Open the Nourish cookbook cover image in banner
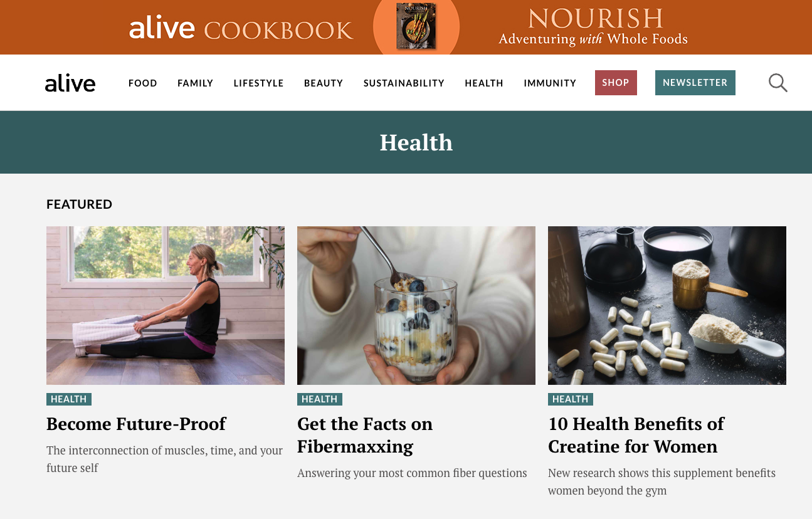 coord(416,26)
